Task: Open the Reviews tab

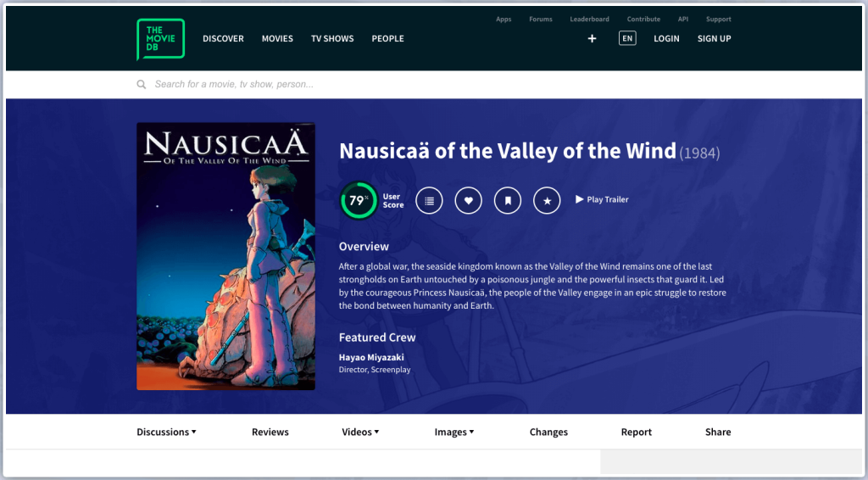Action: (270, 432)
